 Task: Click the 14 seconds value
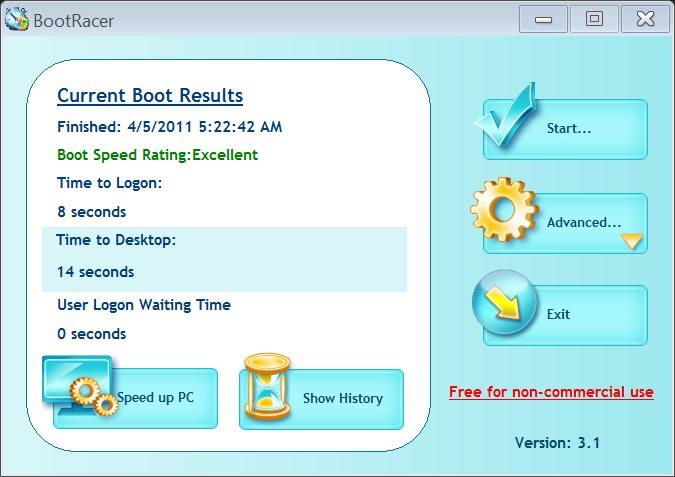pyautogui.click(x=96, y=272)
